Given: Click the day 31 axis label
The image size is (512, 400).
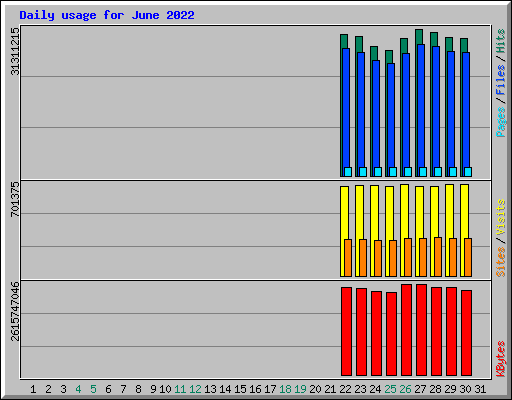Looking at the screenshot, I should 480,389.
